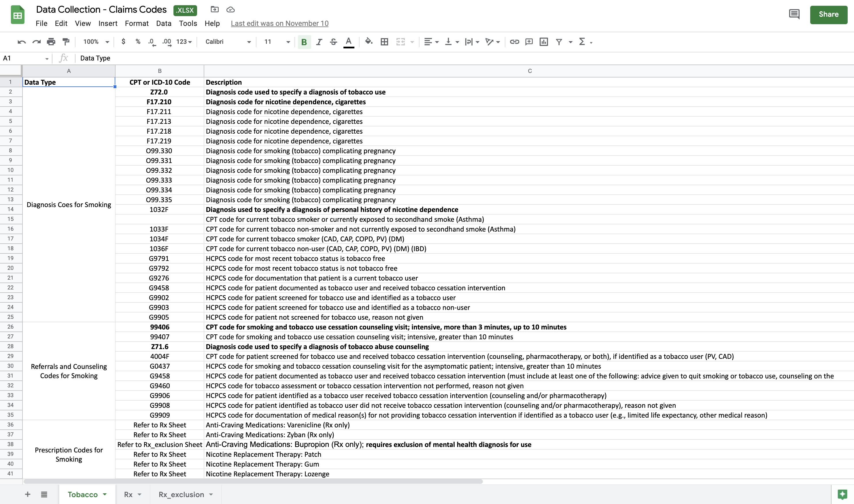Select the .XLSX file format badge
This screenshot has width=854, height=504.
click(185, 10)
